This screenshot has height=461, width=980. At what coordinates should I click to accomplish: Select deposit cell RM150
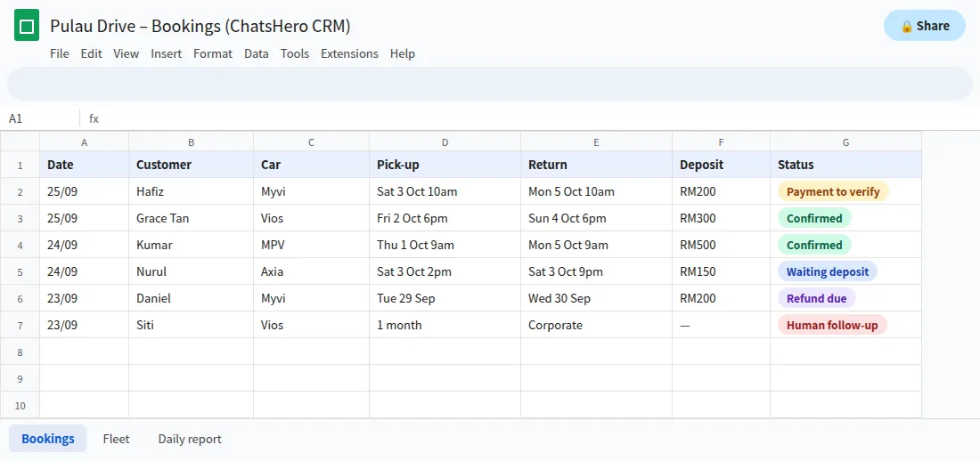(722, 271)
